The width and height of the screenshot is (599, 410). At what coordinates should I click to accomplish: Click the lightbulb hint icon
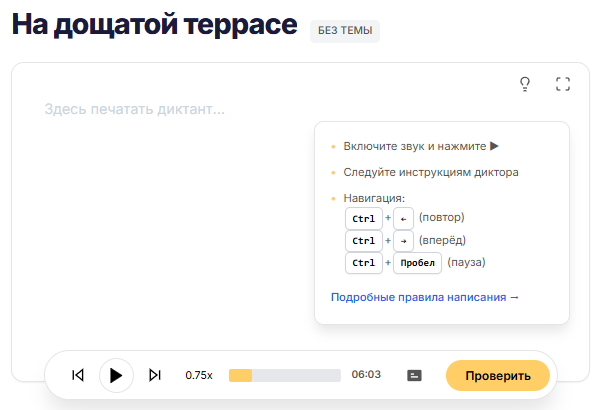click(525, 84)
